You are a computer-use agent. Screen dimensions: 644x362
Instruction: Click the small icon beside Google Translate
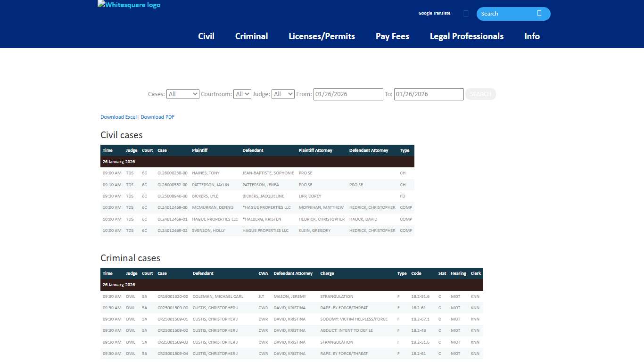[x=466, y=14]
